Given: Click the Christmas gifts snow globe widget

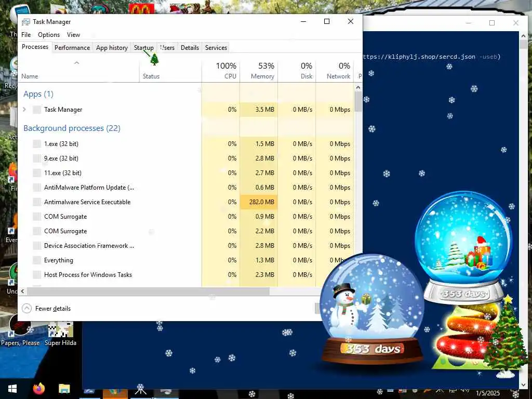Looking at the screenshot, I should coord(464,248).
